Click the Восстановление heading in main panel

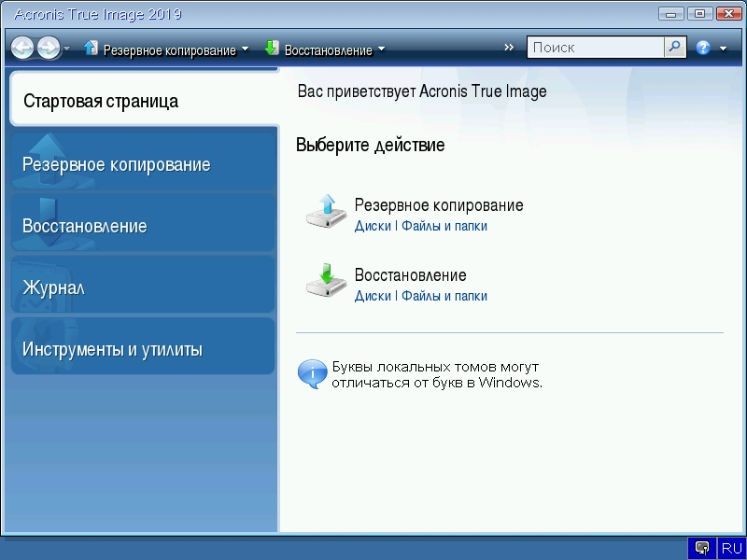pos(410,274)
